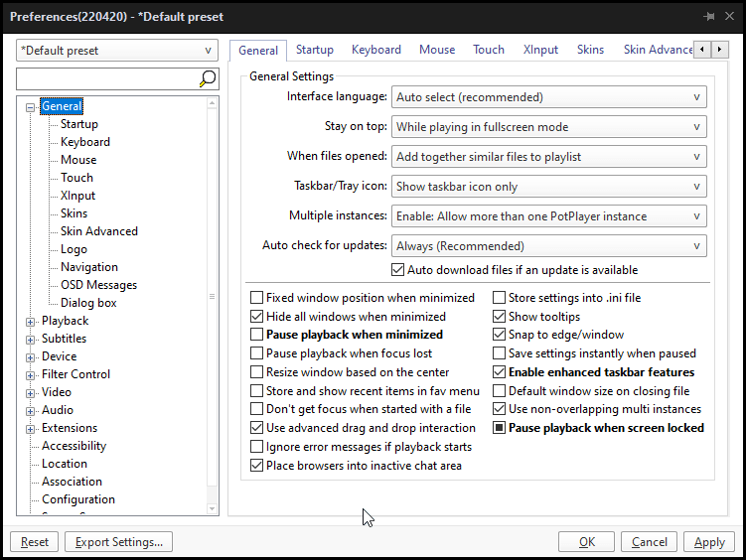The width and height of the screenshot is (746, 560).
Task: Open the Multiple instances dropdown
Action: click(x=548, y=216)
